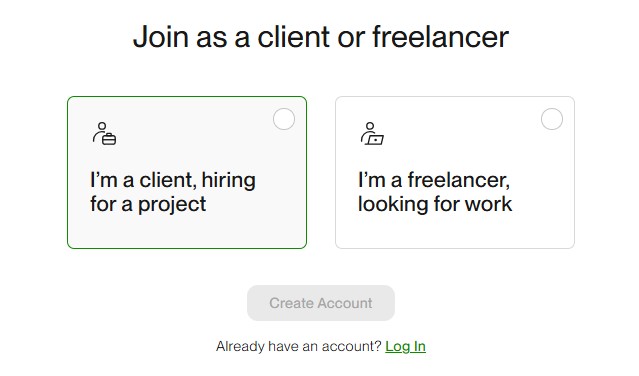Viewport: 639px width, 376px height.
Task: Click the "I'm a client, hiring" text line
Action: click(x=173, y=180)
